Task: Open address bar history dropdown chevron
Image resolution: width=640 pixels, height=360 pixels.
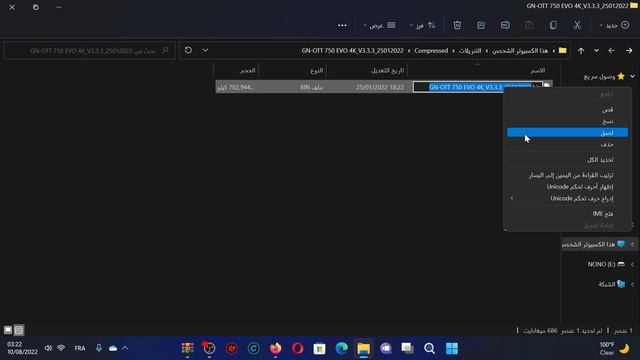Action: click(205, 50)
